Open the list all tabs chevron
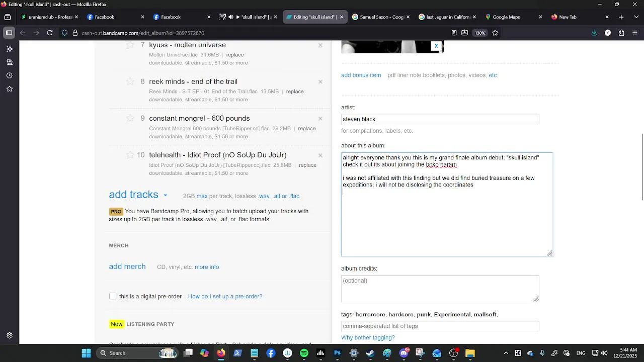Viewport: 644px width, 362px height. [636, 17]
